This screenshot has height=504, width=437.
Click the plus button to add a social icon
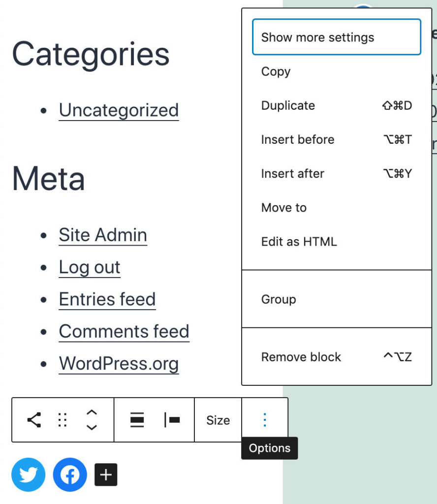[x=105, y=474]
